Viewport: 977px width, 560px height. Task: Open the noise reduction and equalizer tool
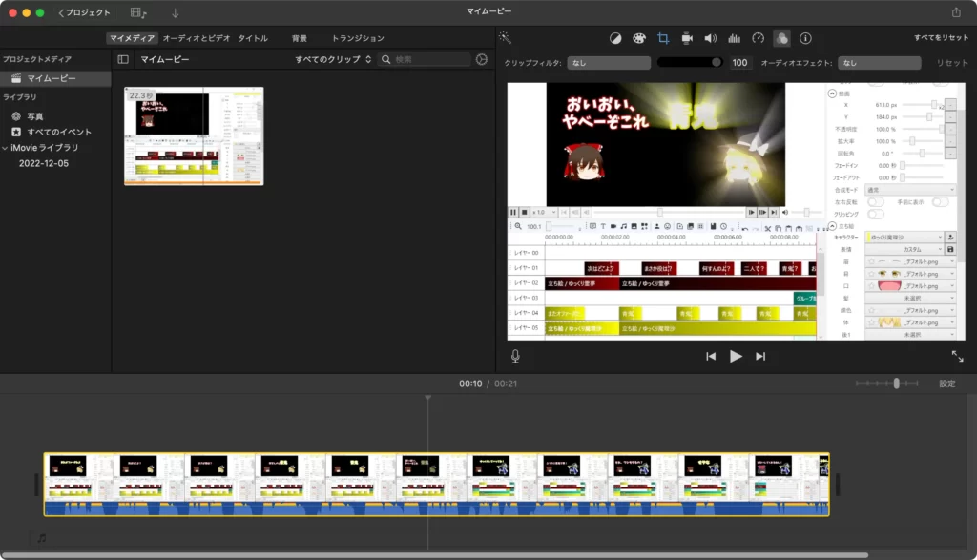click(x=735, y=38)
